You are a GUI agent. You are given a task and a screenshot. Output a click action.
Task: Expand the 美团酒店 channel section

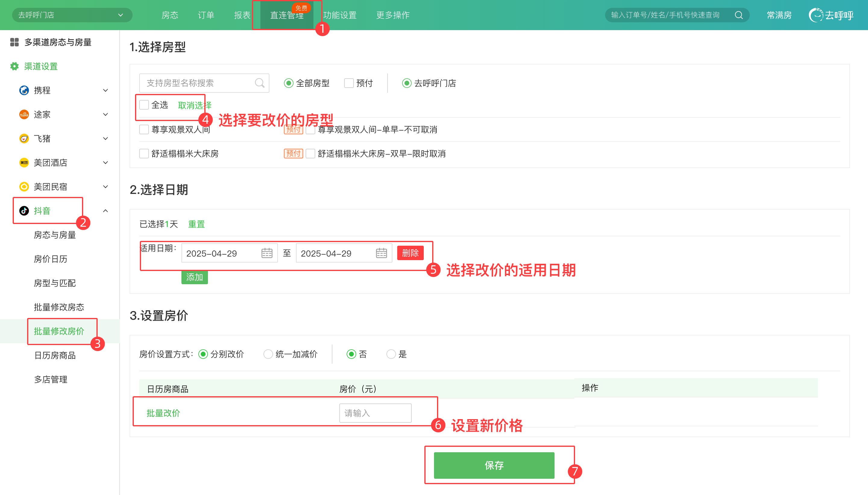(105, 163)
